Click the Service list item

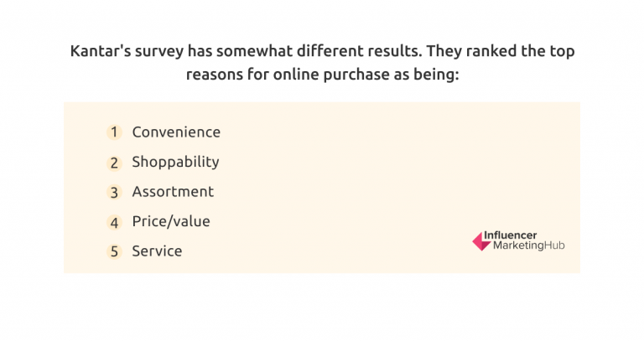point(157,251)
